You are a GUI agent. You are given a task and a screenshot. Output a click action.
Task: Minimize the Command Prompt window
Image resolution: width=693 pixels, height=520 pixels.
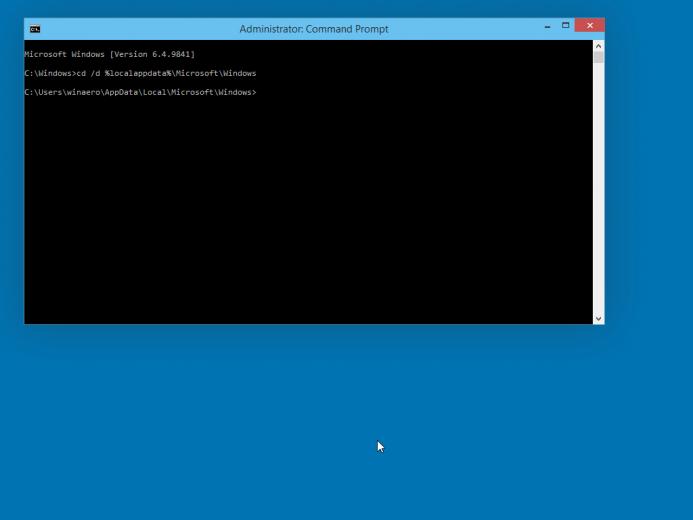coord(547,26)
